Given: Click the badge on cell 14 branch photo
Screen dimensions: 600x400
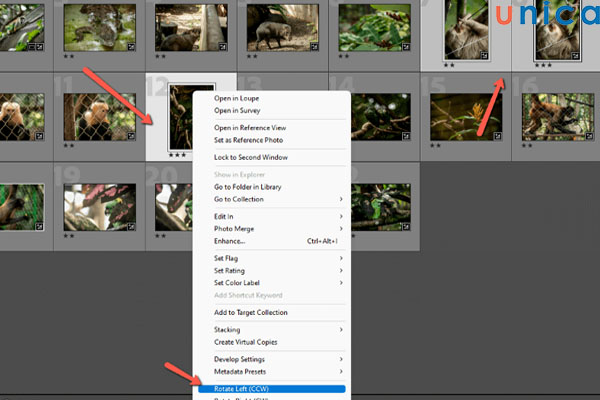Looking at the screenshot, I should tap(406, 136).
